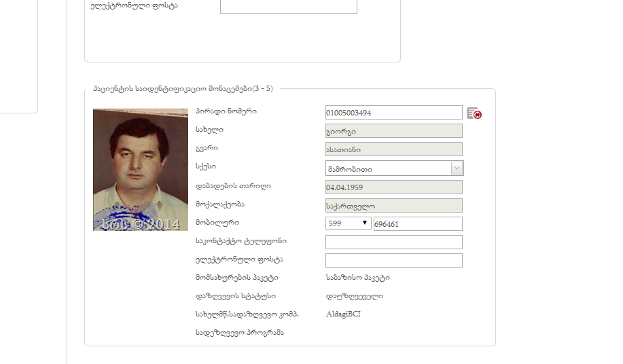This screenshot has width=623, height=364.
Task: Click the personal number field with 01005003494
Action: pyautogui.click(x=393, y=113)
